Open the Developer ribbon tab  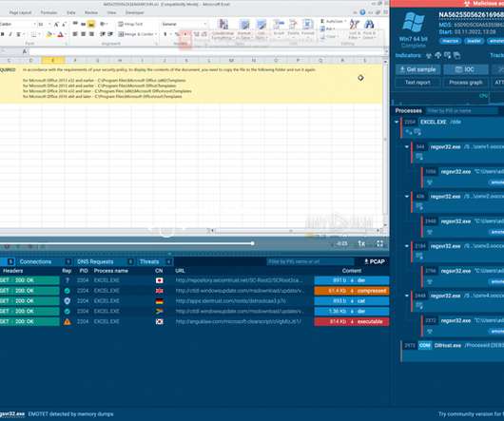tap(134, 12)
